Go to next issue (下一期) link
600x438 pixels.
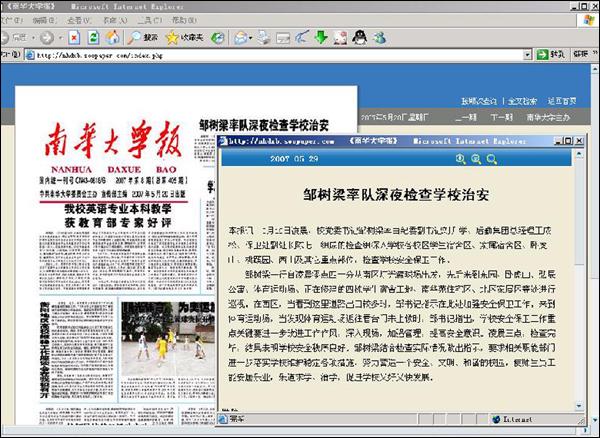point(501,117)
